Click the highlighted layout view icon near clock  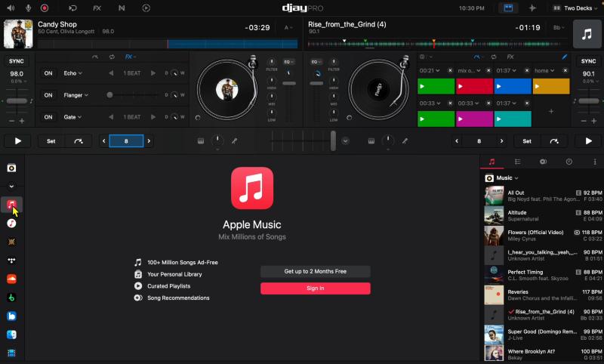tap(508, 8)
